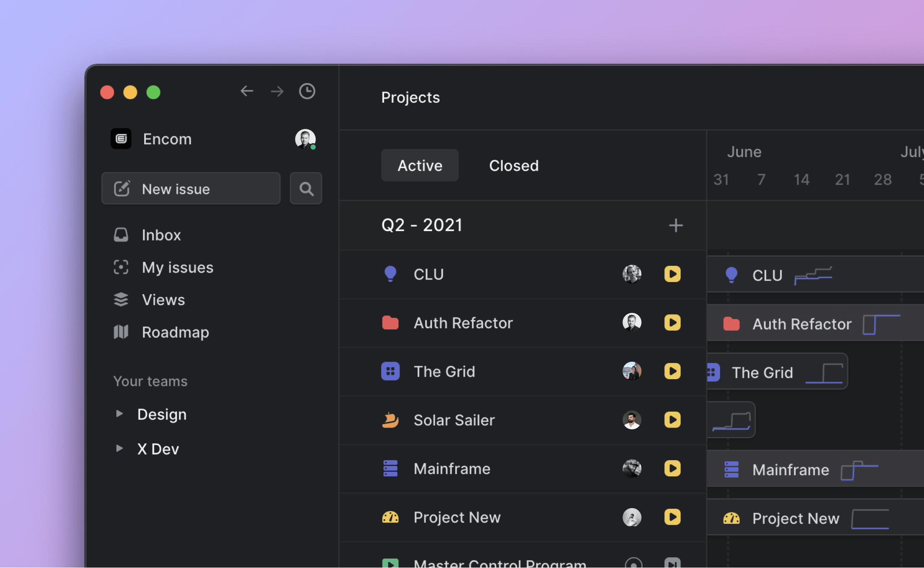Toggle Auth Refactor status play icon
Screen dimensions: 924x568
pyautogui.click(x=672, y=323)
